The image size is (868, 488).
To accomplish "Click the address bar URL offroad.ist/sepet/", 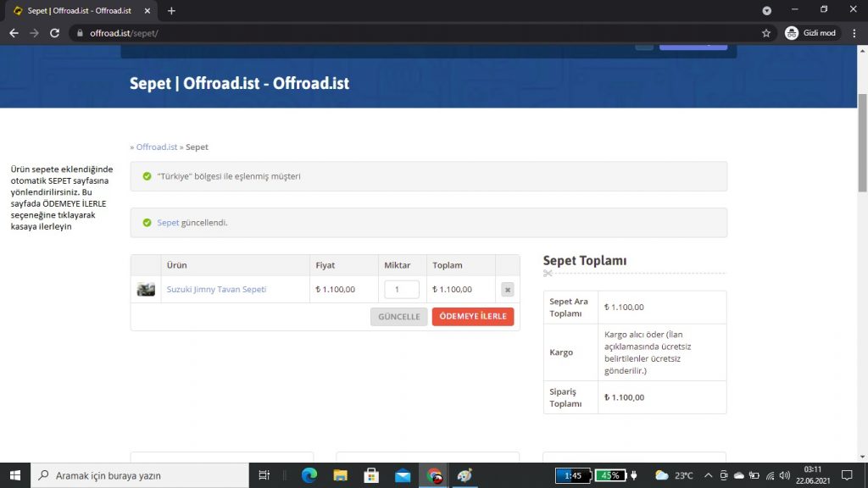I will tap(124, 33).
